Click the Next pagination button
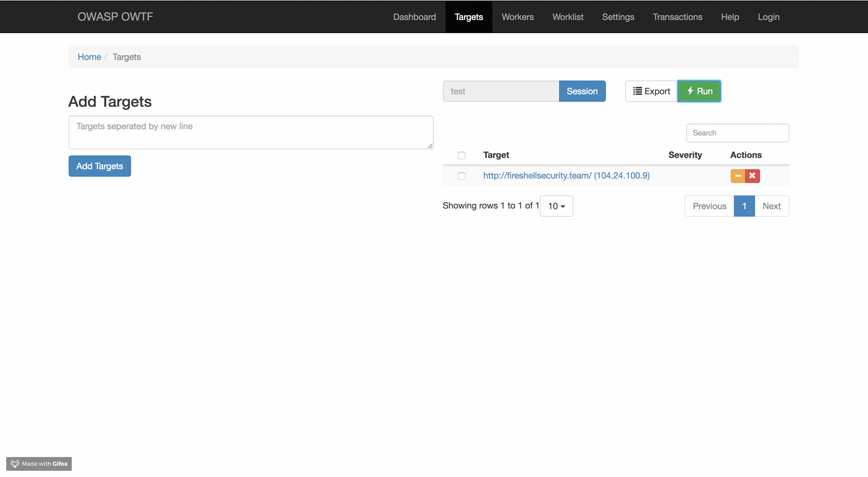868x477 pixels. pyautogui.click(x=772, y=206)
